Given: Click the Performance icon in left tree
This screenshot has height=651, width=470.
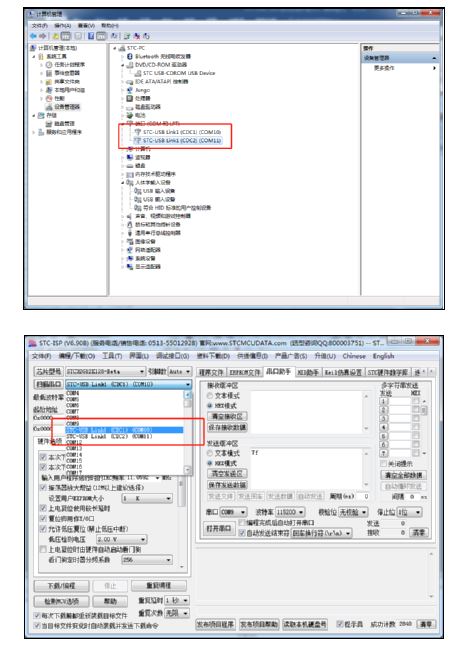Looking at the screenshot, I should (x=49, y=98).
